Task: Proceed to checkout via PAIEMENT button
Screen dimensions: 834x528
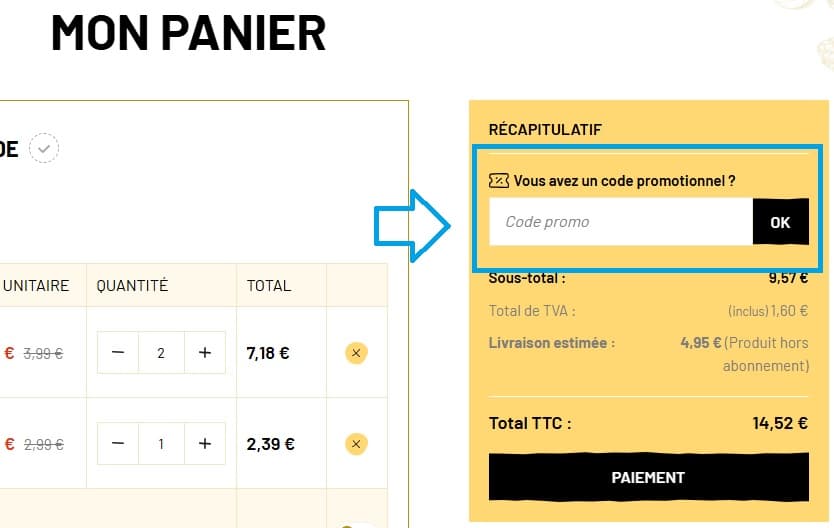Action: [648, 477]
